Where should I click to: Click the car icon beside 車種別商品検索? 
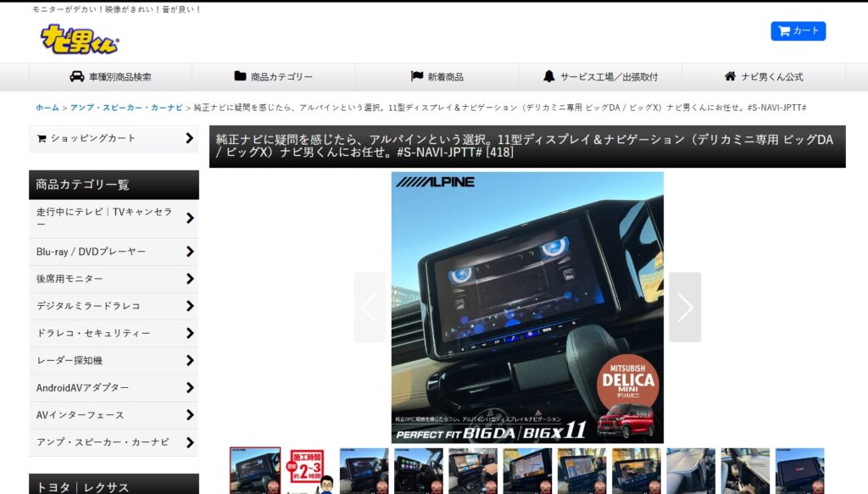pos(77,76)
